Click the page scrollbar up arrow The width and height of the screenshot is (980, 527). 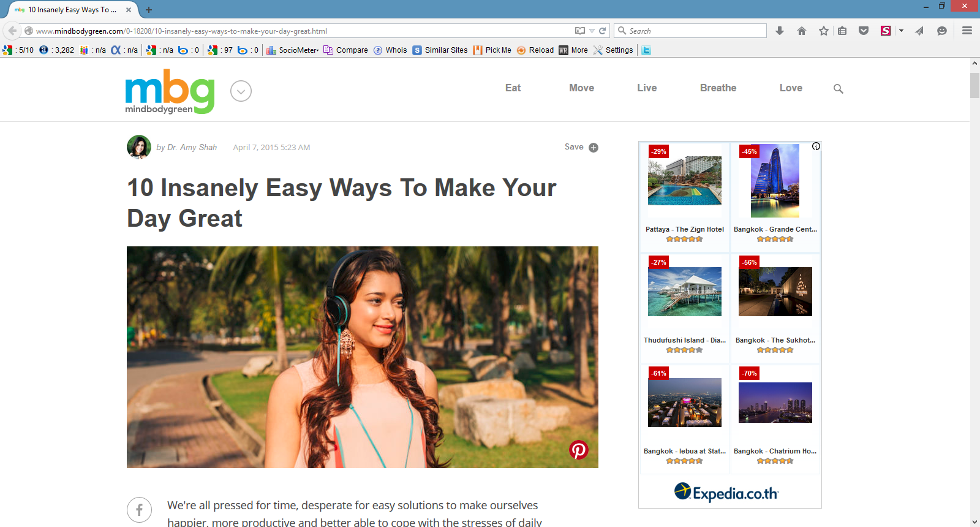pos(975,63)
